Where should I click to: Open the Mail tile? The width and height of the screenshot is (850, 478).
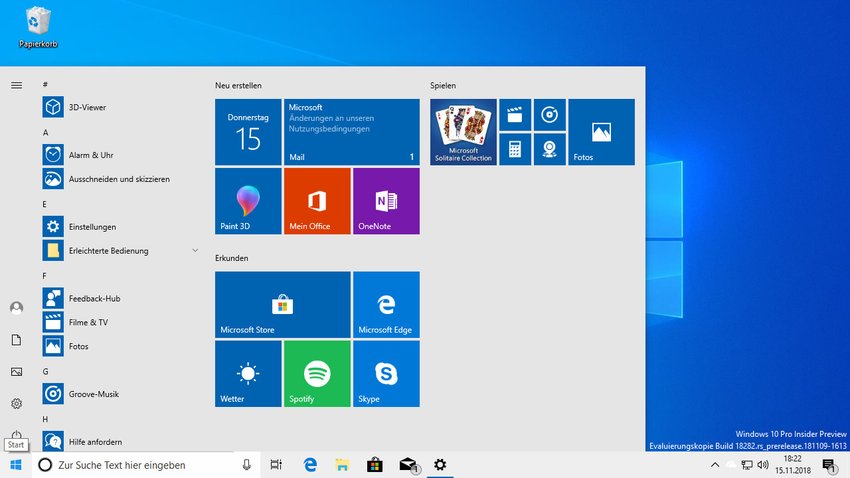(x=352, y=132)
